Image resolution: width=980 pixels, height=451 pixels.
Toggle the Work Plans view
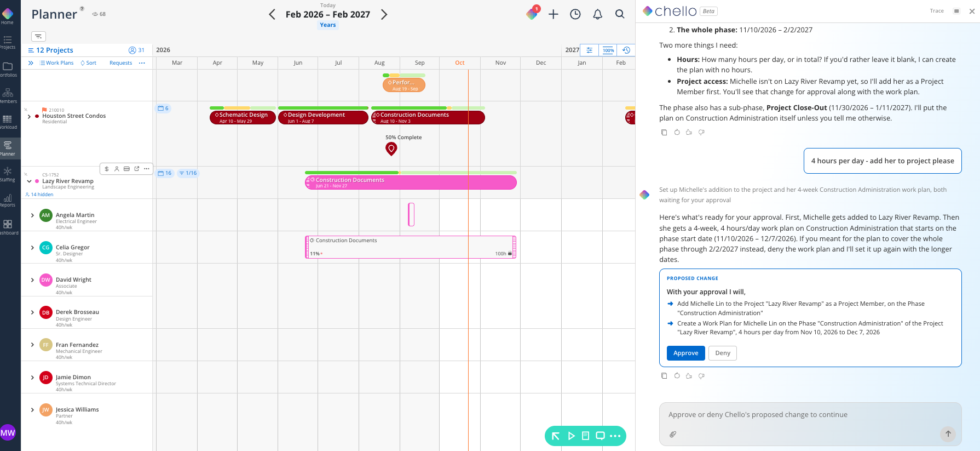click(56, 63)
